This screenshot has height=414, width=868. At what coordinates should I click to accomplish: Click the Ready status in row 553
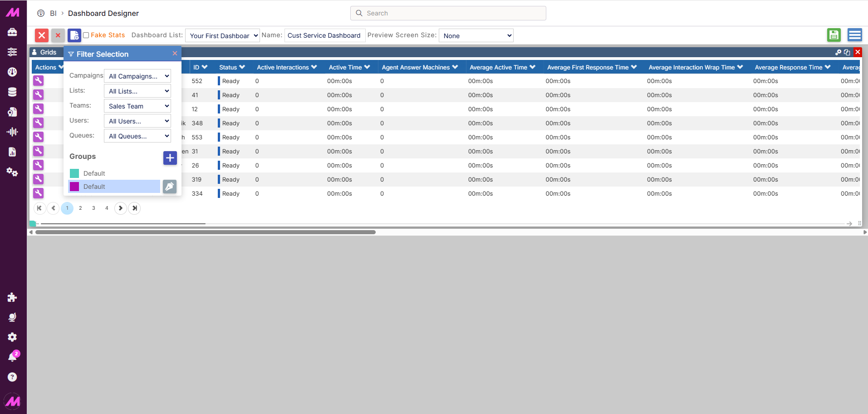pos(230,137)
